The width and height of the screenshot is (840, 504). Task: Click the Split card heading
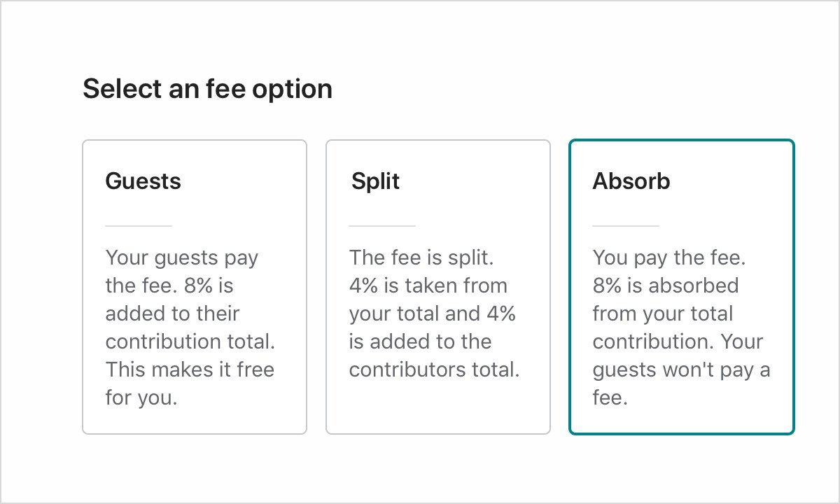coord(375,181)
